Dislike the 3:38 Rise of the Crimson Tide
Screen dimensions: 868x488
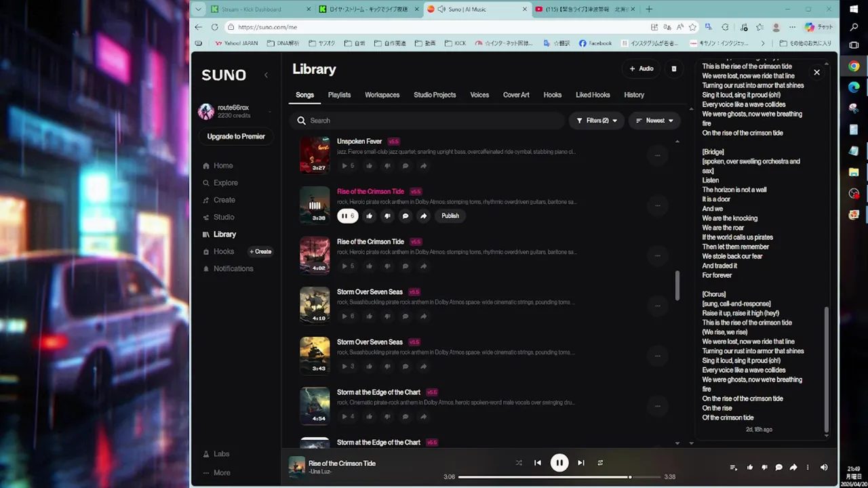coord(387,216)
